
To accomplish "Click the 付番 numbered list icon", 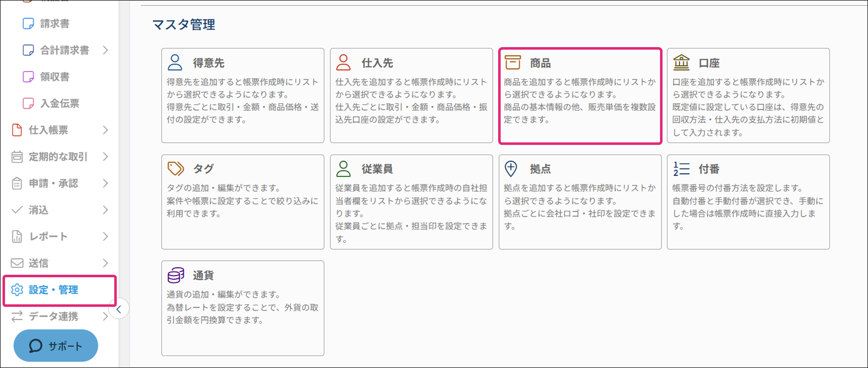I will [681, 169].
